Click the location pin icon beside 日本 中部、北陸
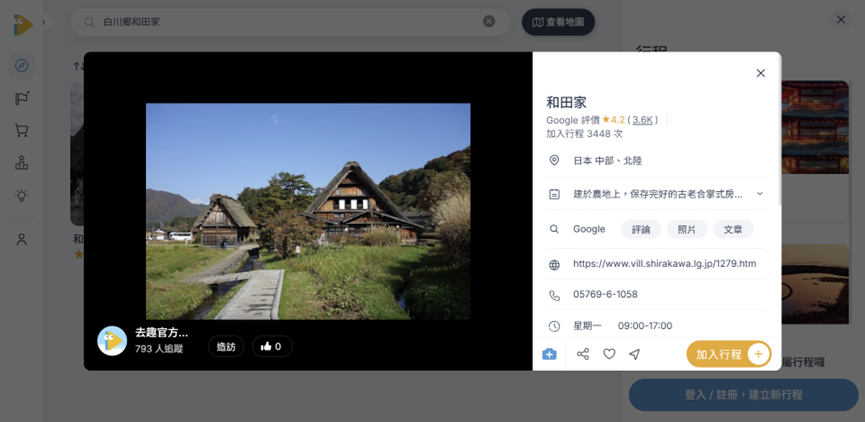This screenshot has height=422, width=865. (554, 161)
